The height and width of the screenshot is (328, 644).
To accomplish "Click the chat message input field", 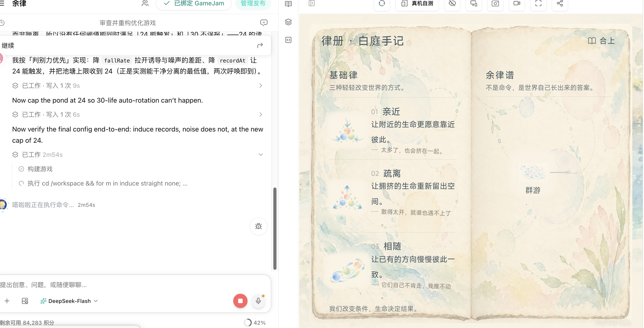I will click(x=133, y=285).
